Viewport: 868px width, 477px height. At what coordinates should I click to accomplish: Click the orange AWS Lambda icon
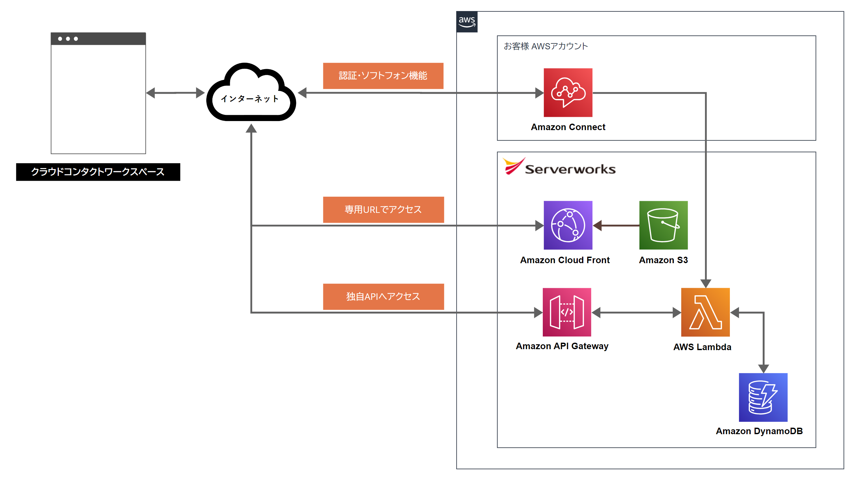pyautogui.click(x=705, y=312)
